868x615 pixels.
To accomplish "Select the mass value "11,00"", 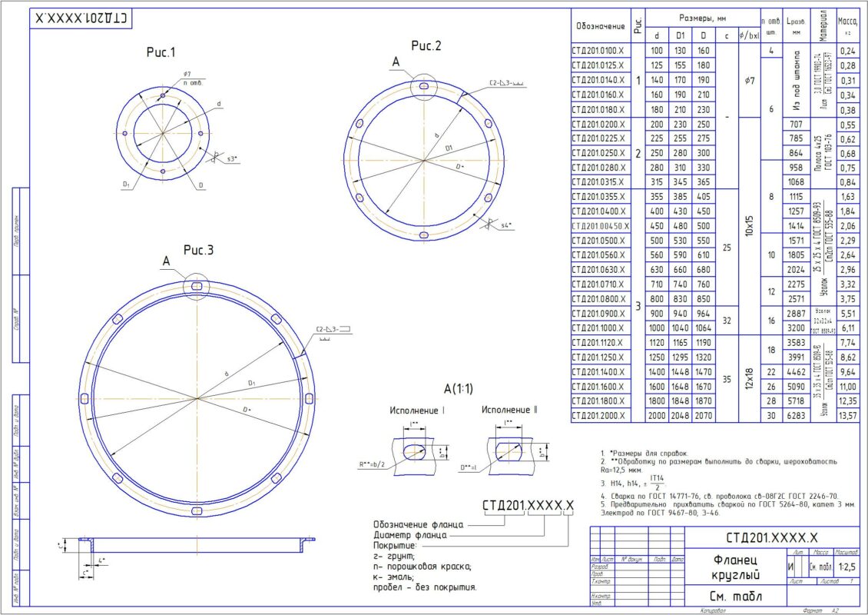I will coord(847,387).
